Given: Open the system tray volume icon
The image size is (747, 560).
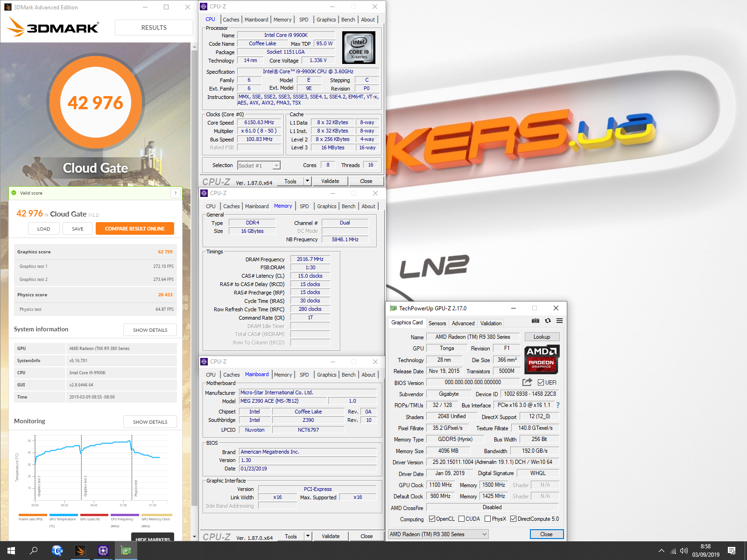Looking at the screenshot, I should pos(684,551).
